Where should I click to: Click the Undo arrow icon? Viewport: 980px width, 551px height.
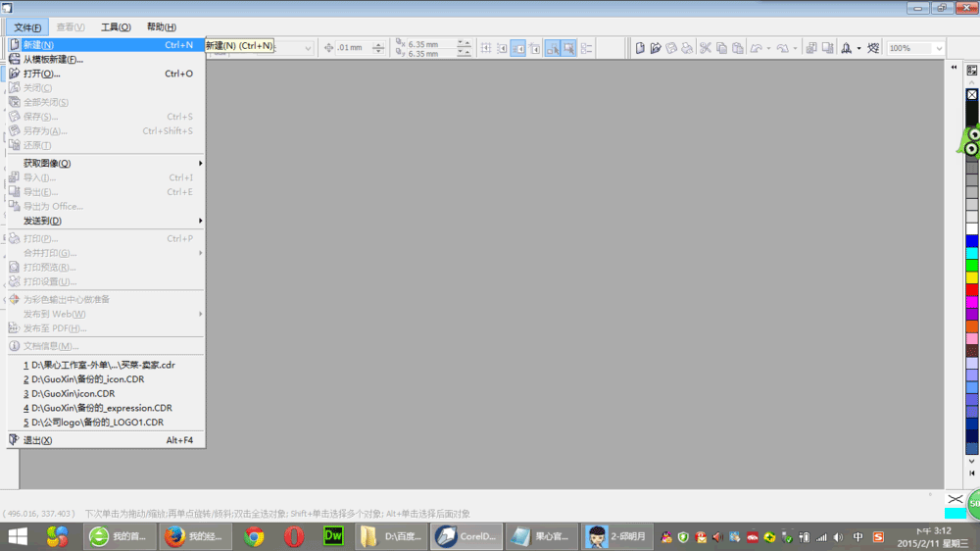pos(757,48)
